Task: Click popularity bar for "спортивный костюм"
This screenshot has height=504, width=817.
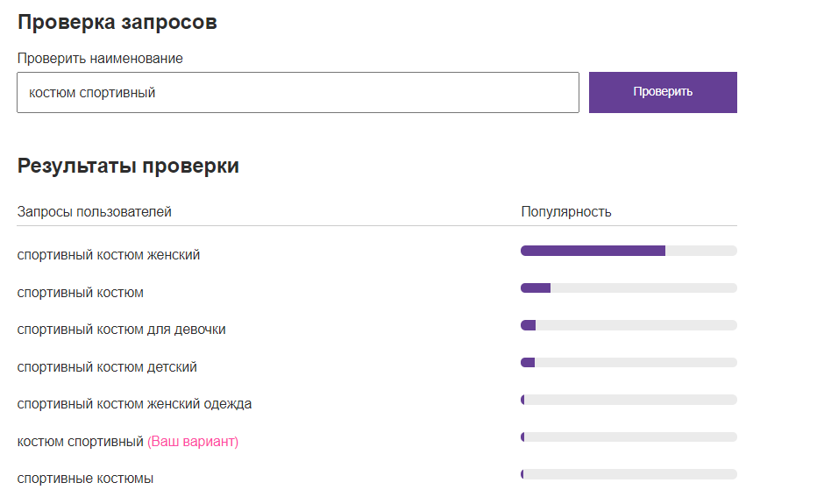Action: [x=629, y=288]
